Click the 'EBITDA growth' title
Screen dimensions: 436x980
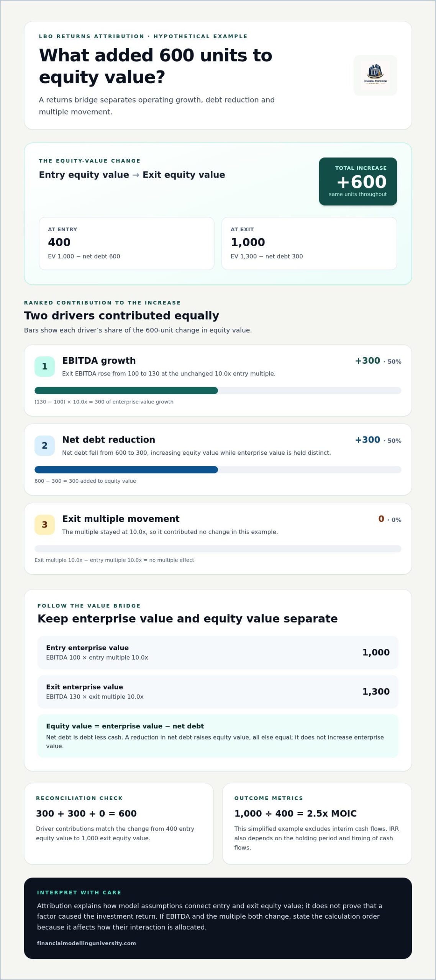click(99, 361)
